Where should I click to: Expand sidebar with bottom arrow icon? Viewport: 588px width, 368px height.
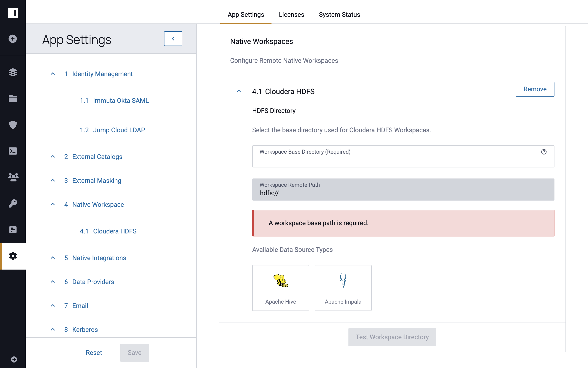(14, 359)
